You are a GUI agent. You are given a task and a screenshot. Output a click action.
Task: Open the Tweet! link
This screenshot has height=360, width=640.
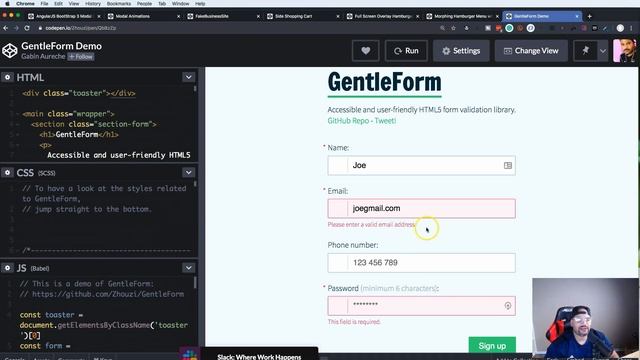tap(385, 121)
